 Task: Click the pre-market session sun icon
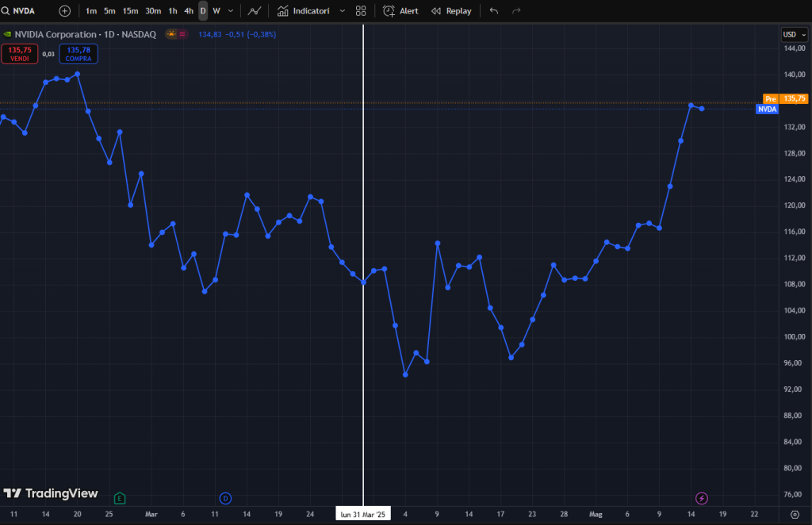[171, 34]
